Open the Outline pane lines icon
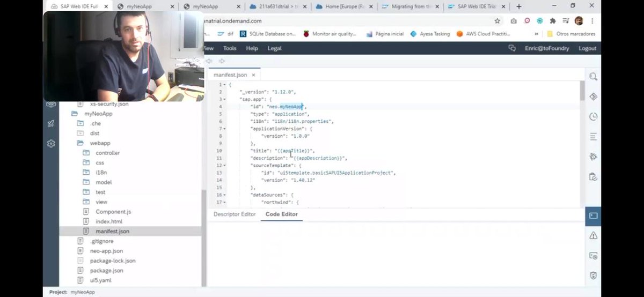This screenshot has width=644, height=297. point(593,137)
